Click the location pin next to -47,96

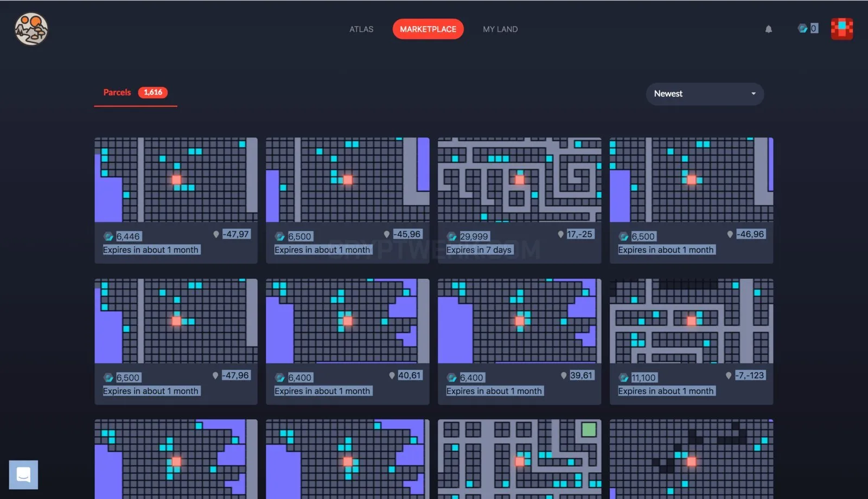(x=215, y=375)
